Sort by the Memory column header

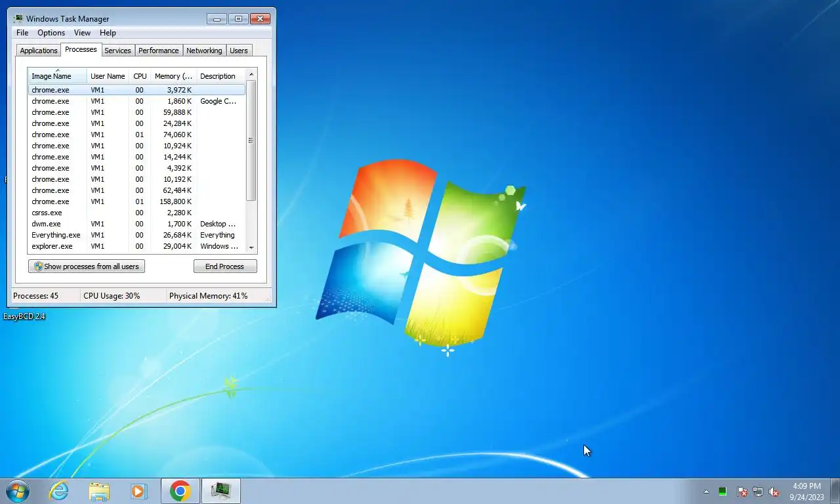click(173, 75)
